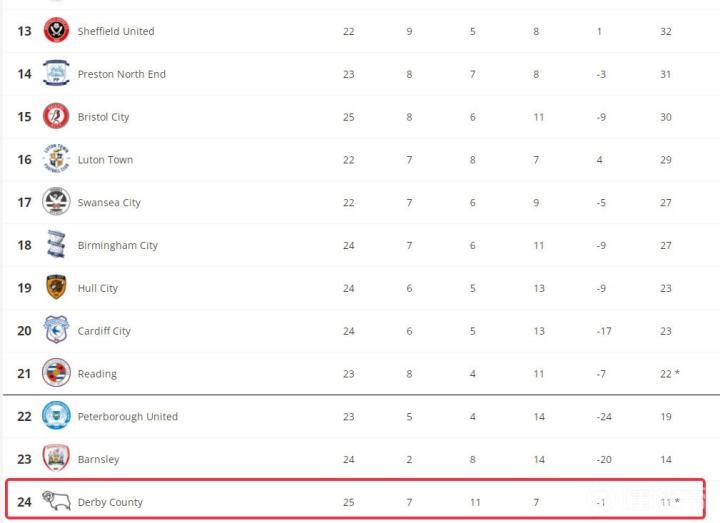The height and width of the screenshot is (523, 720).
Task: Click Barnsley's points total 14
Action: tap(665, 459)
